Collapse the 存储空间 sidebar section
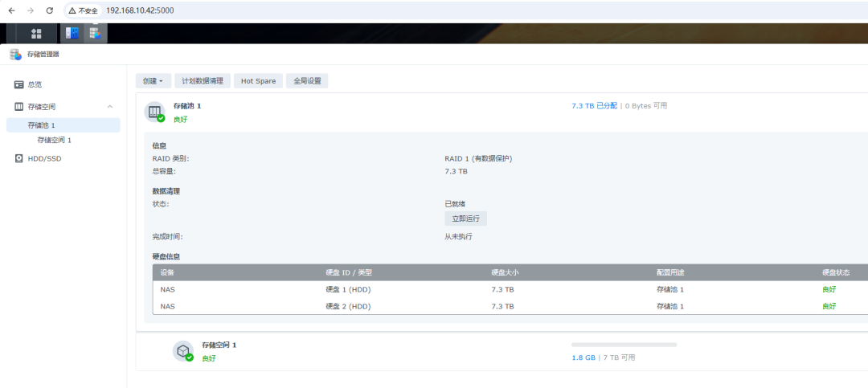This screenshot has height=388, width=868. tap(110, 106)
